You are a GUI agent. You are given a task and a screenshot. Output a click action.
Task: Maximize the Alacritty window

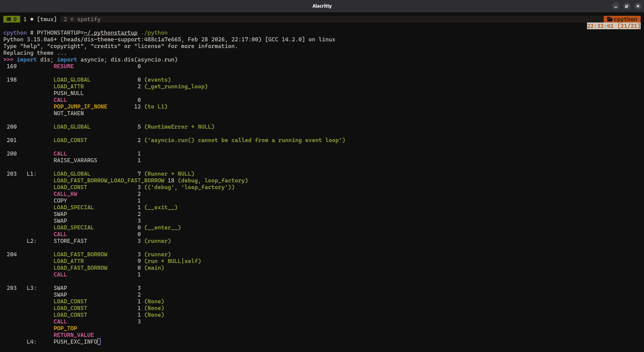coord(627,6)
